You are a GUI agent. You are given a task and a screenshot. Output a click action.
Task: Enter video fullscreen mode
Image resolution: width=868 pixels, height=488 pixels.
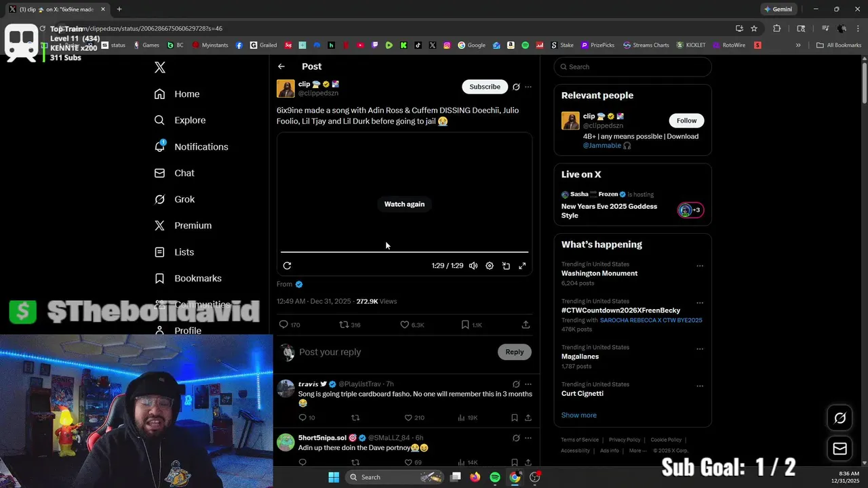tap(522, 266)
